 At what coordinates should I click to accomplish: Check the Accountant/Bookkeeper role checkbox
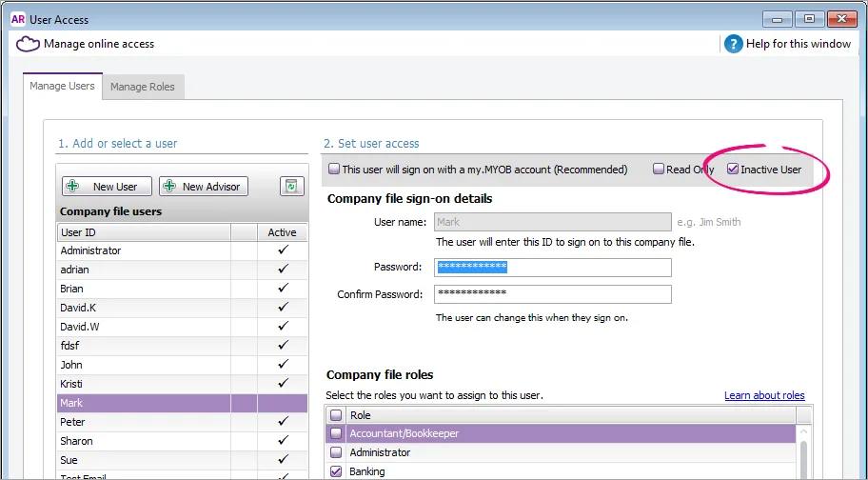[x=336, y=433]
